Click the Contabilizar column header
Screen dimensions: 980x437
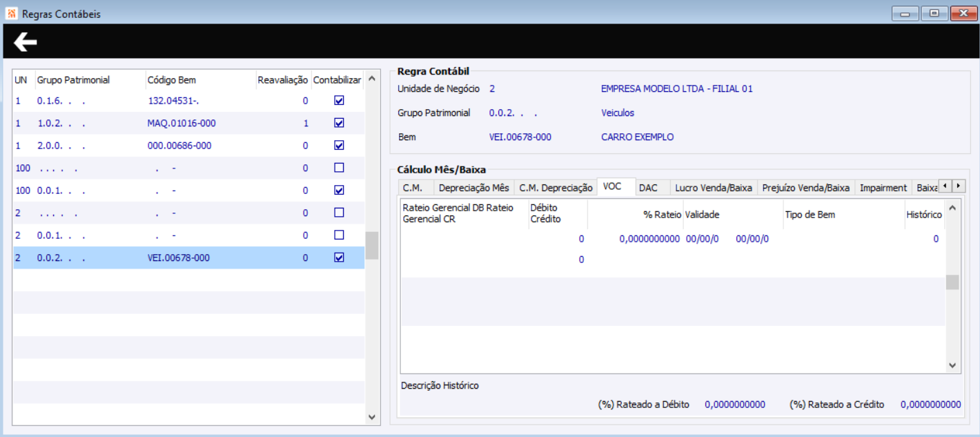coord(337,80)
